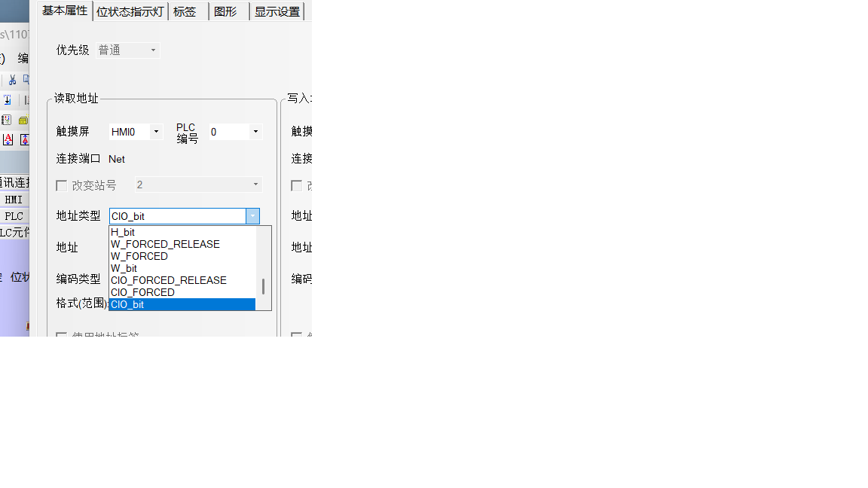Image resolution: width=868 pixels, height=488 pixels.
Task: Select the HMI tab in left panel
Action: pos(14,200)
